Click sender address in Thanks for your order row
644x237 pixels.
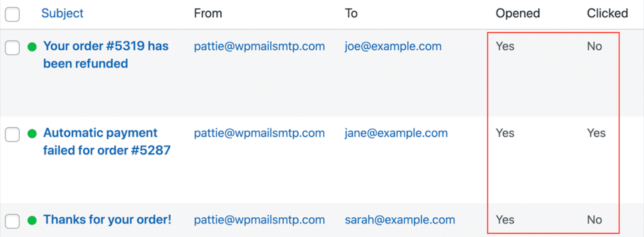[x=259, y=220]
